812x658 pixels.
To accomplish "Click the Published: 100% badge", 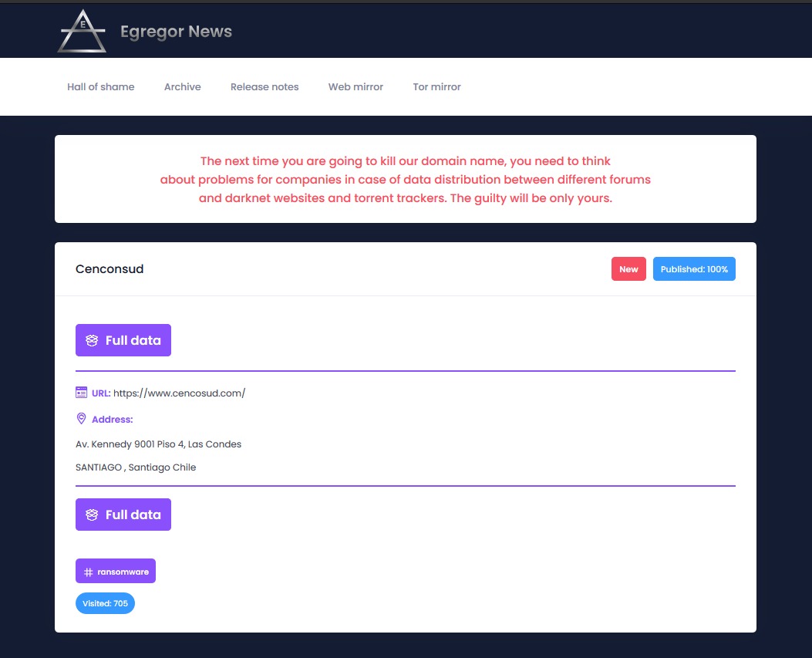I will coord(694,269).
